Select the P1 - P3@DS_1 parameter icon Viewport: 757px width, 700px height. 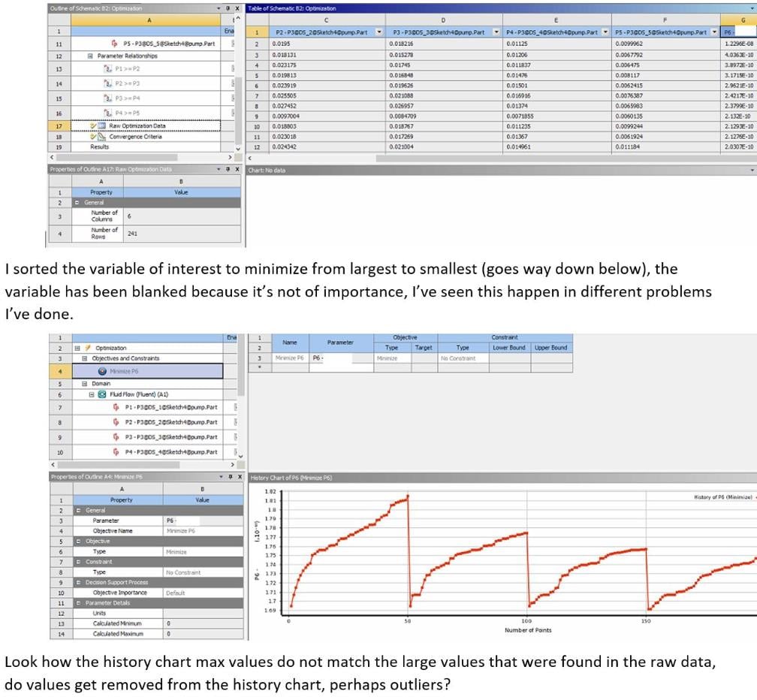click(114, 407)
